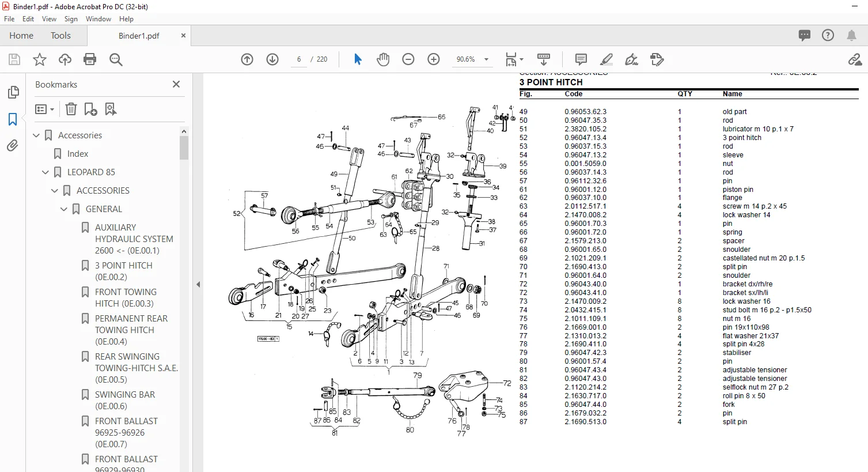
Task: Open the Sign menu
Action: pyautogui.click(x=71, y=19)
